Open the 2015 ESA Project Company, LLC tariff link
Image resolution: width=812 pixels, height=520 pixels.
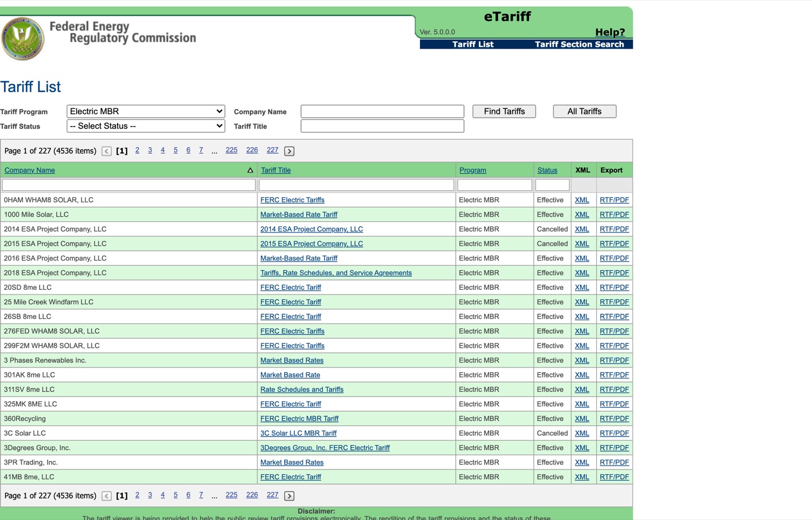point(311,243)
